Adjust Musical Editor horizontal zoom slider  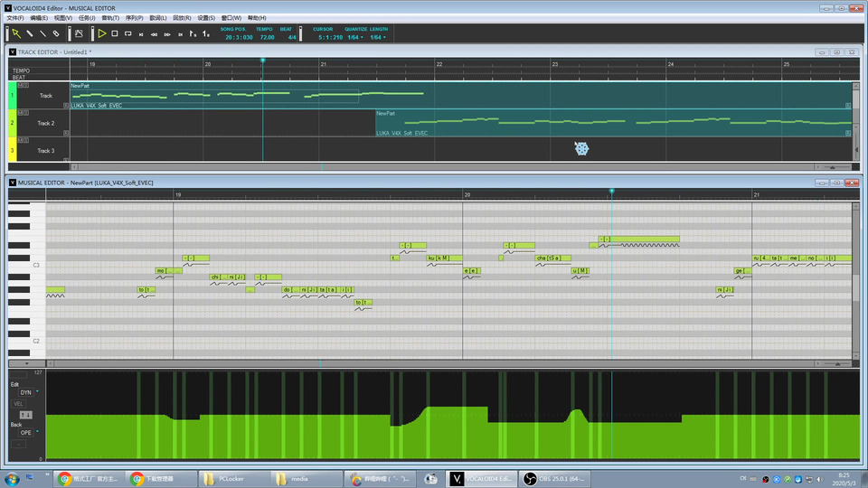[837, 363]
